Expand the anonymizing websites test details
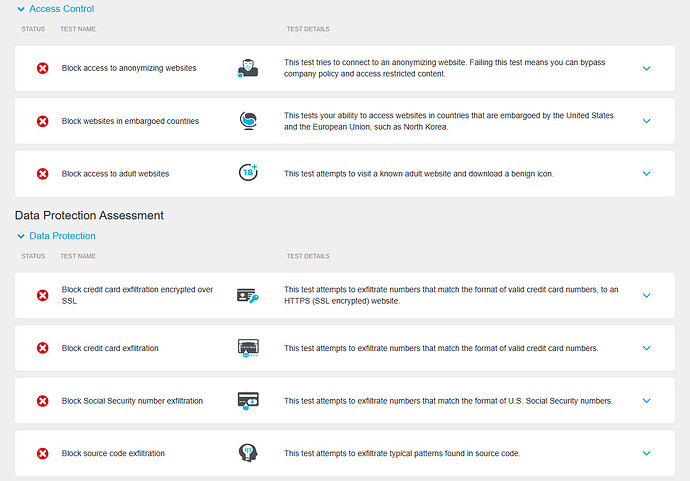Screen dimensions: 690x481 (646, 68)
